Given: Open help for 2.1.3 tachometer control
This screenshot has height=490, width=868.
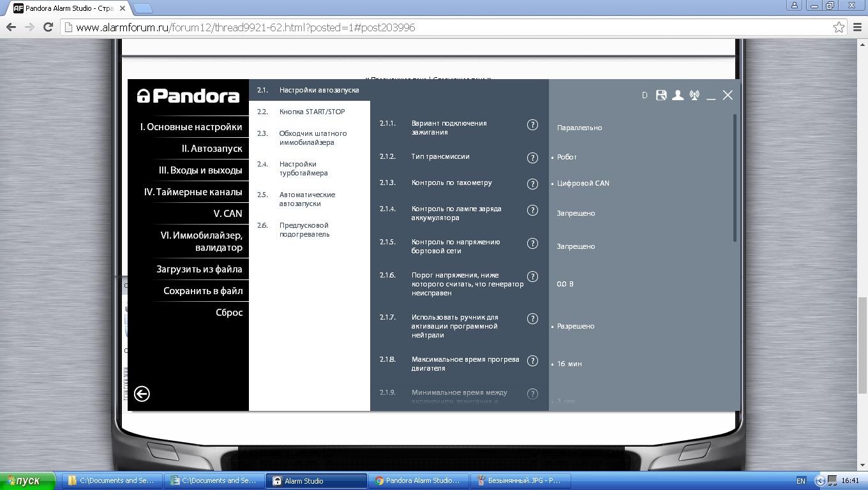Looking at the screenshot, I should pyautogui.click(x=532, y=184).
